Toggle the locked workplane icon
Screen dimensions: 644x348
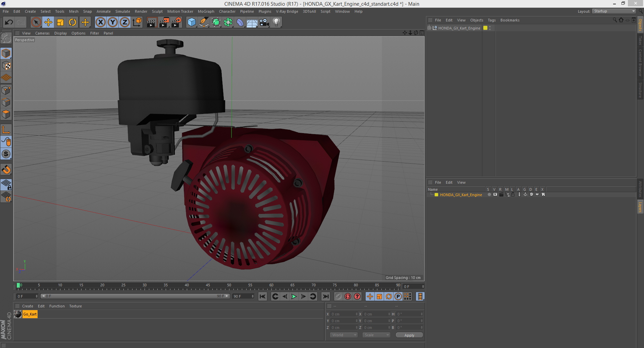tap(6, 184)
